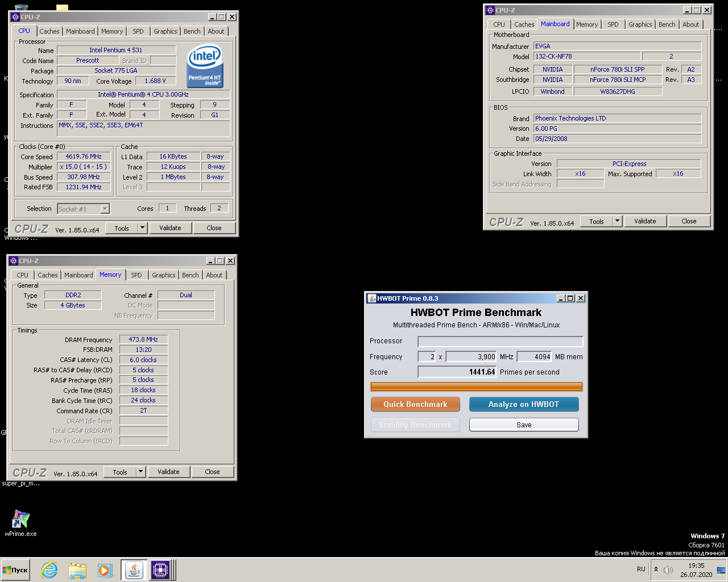Open Internet Explorer from the taskbar
The width and height of the screenshot is (728, 582).
pyautogui.click(x=49, y=570)
